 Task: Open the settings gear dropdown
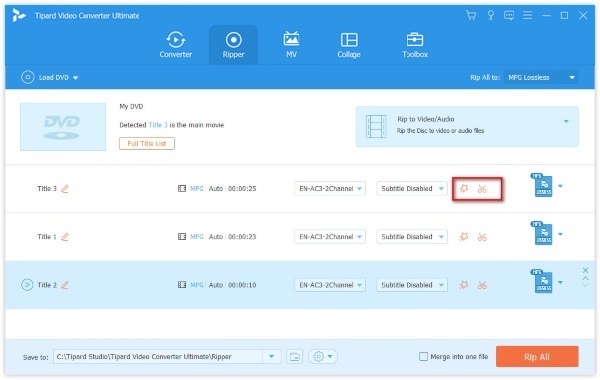tap(322, 357)
